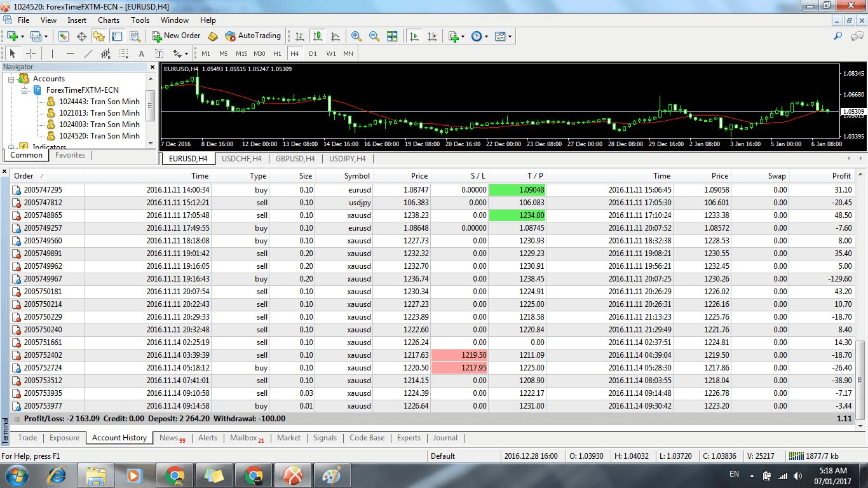The image size is (868, 488).
Task: Switch timeframe to M15
Action: coord(241,53)
